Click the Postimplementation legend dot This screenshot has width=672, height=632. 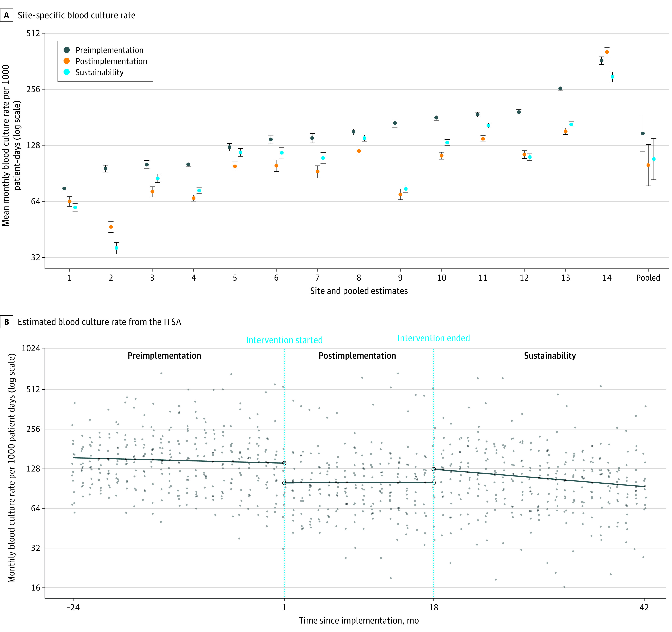(x=67, y=61)
